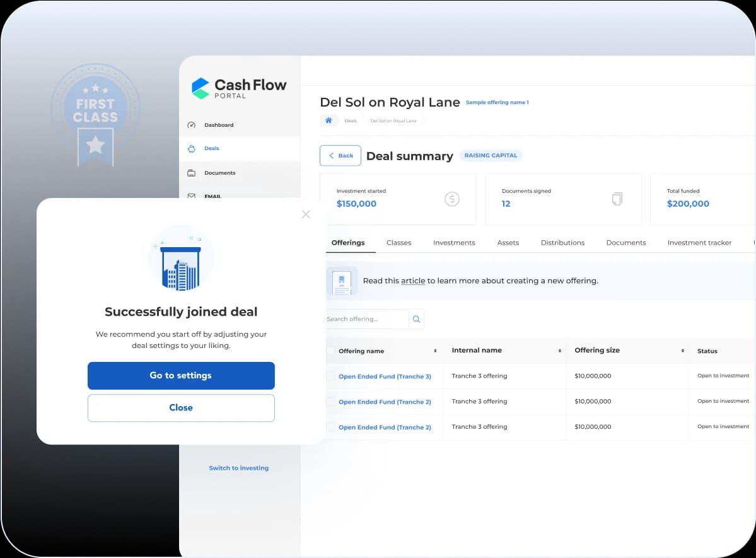
Task: Open the Distributions tab
Action: [x=562, y=243]
